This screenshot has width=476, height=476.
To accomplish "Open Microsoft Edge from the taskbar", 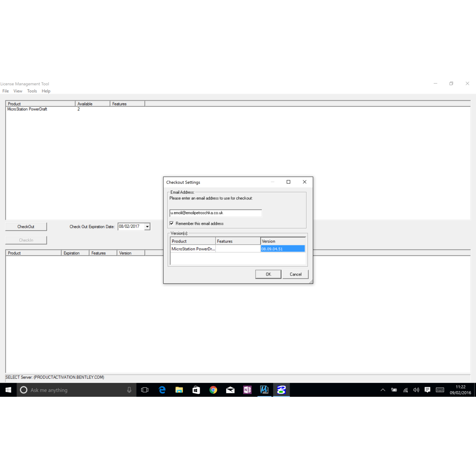I will (162, 390).
